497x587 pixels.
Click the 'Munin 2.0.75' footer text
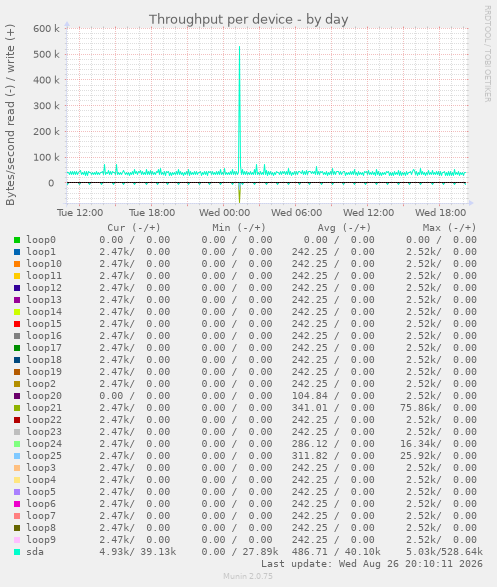[x=248, y=576]
